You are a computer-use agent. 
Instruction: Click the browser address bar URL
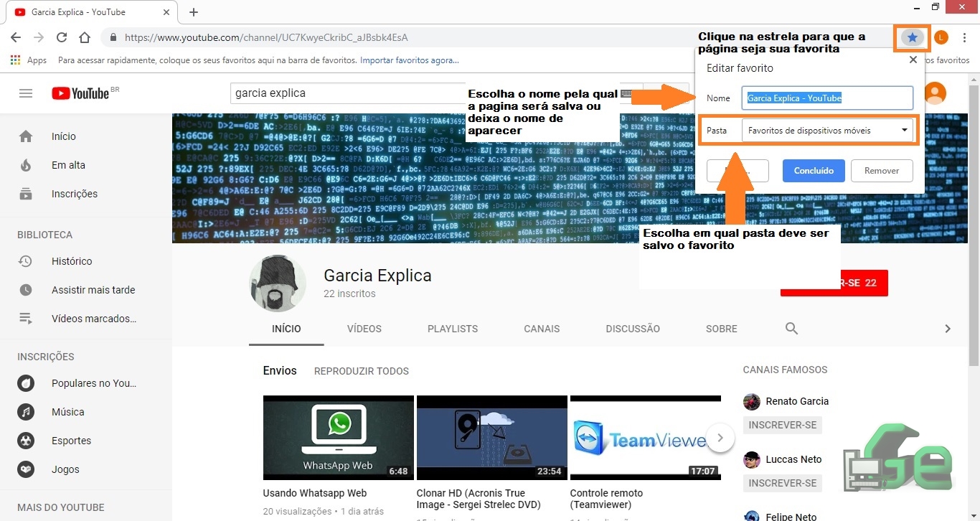pyautogui.click(x=266, y=37)
